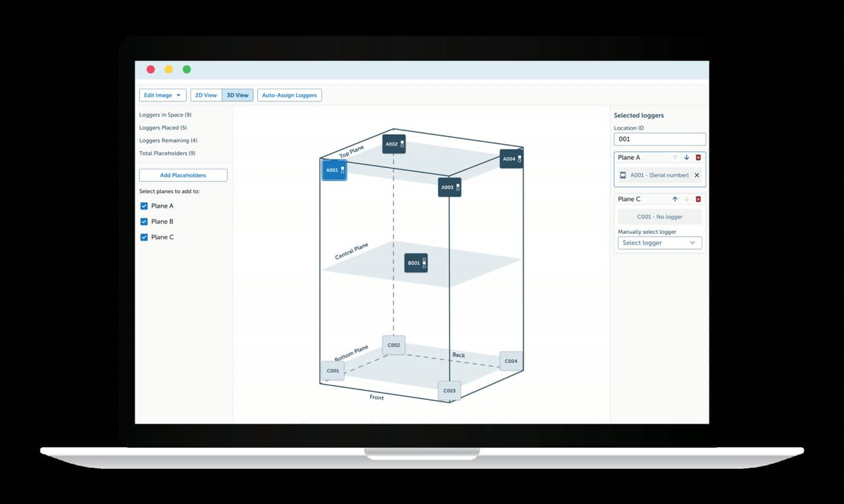The image size is (844, 504).
Task: Move Plane C up using the up arrow
Action: pos(675,198)
